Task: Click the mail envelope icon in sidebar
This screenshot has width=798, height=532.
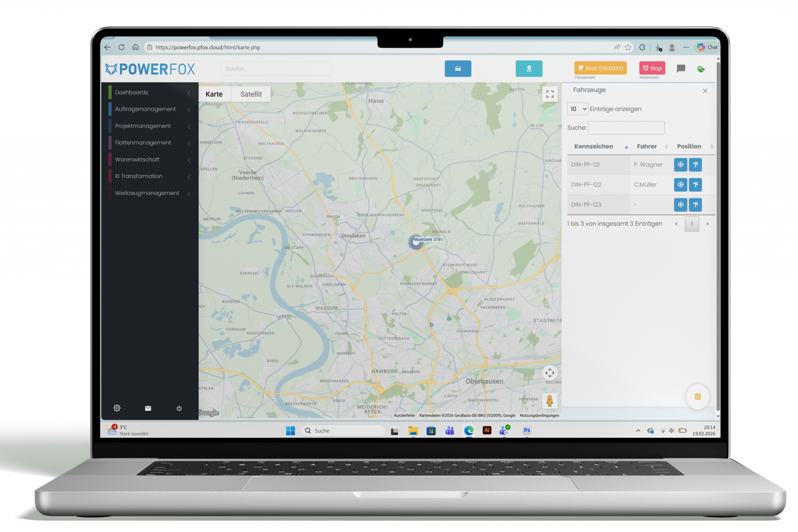Action: [148, 408]
